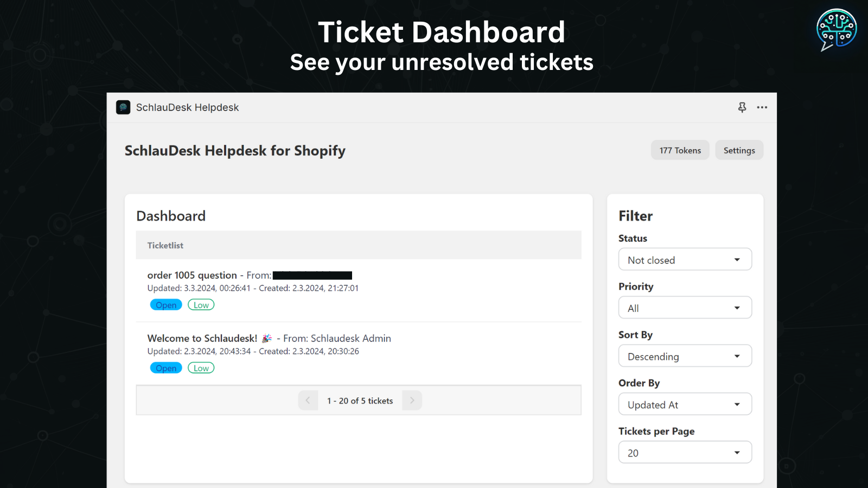Open Settings
868x488 pixels.
coord(739,151)
